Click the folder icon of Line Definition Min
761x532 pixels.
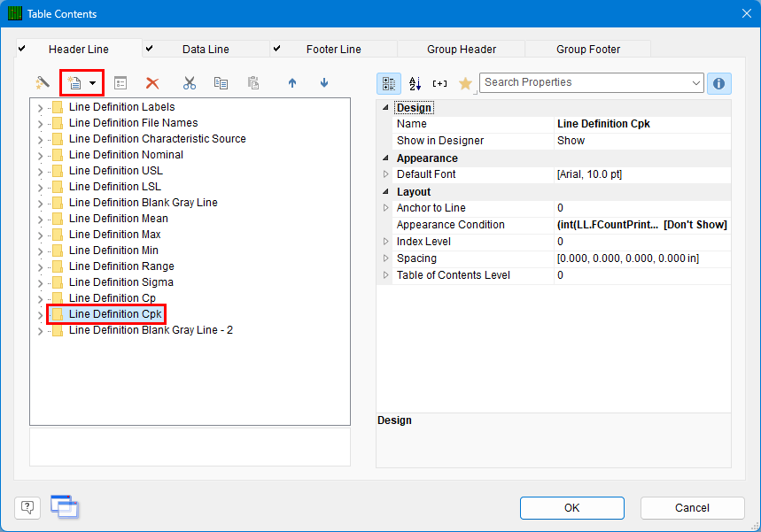coord(58,251)
